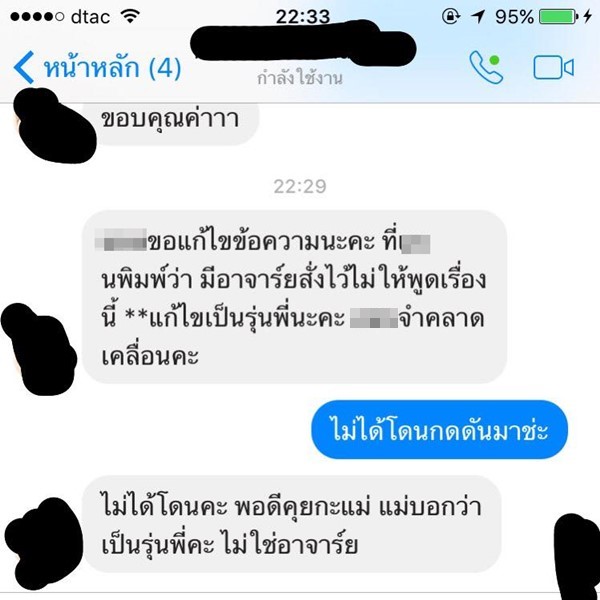Start a voice call with the phone icon
This screenshot has height=600, width=600.
486,67
